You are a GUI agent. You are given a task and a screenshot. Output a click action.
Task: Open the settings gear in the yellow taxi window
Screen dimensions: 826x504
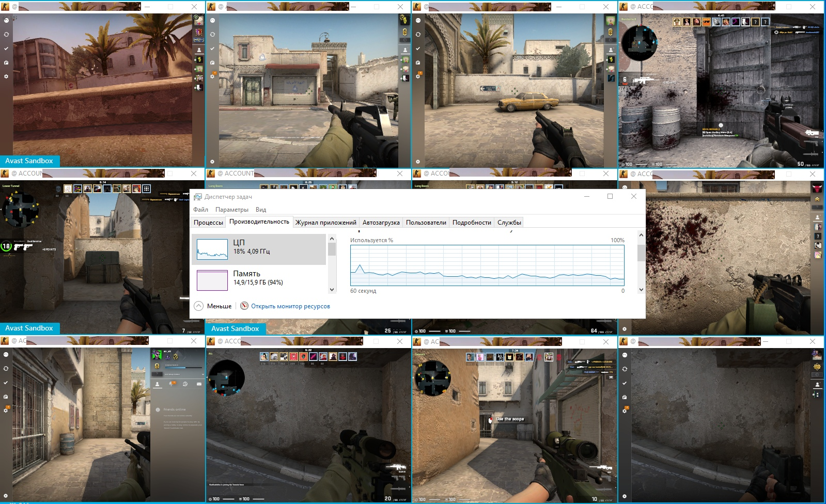point(418,76)
